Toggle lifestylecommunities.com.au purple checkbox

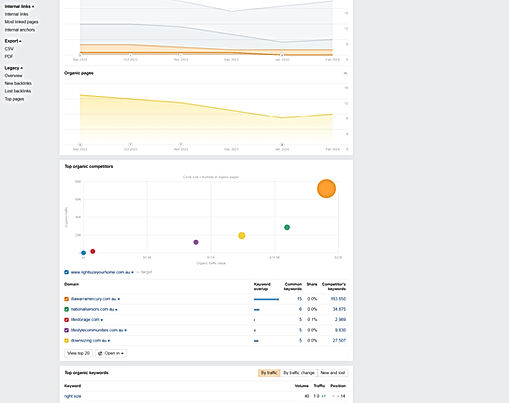(x=66, y=330)
